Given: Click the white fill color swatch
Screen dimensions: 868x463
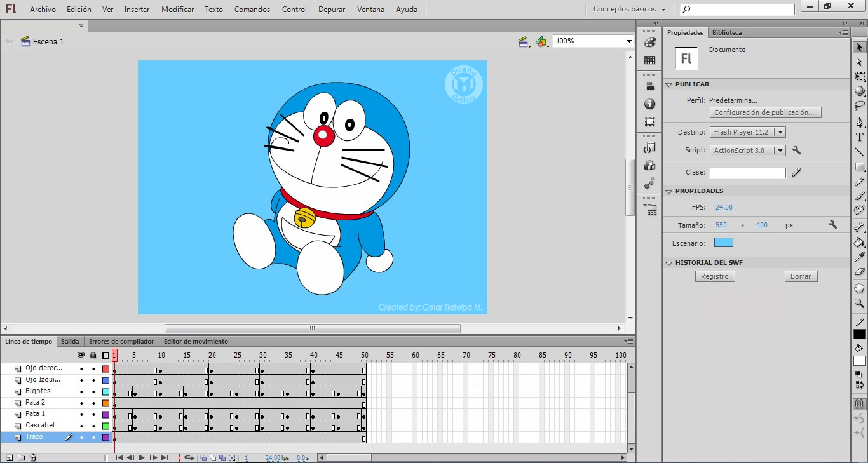Looking at the screenshot, I should pyautogui.click(x=859, y=361).
